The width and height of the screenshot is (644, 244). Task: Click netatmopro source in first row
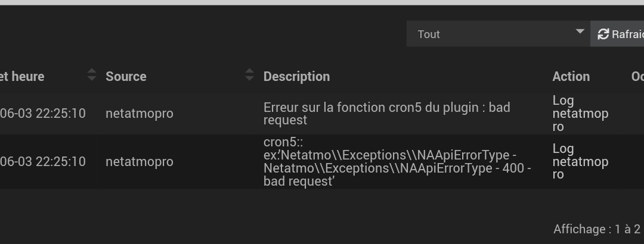click(139, 114)
